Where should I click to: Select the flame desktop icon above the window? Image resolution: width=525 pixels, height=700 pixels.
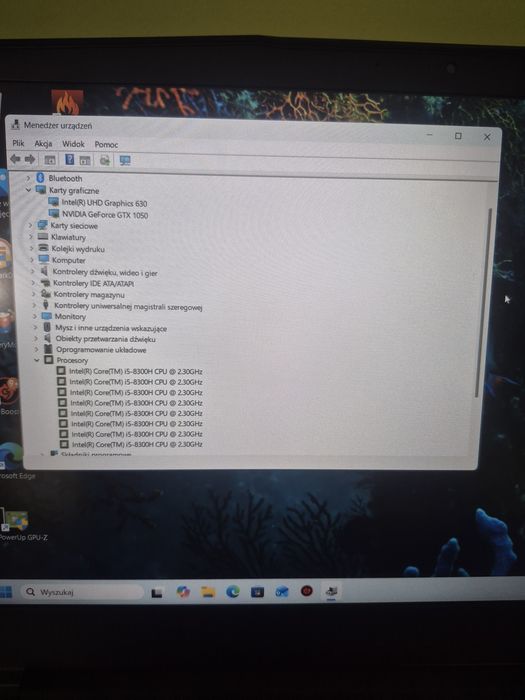[67, 103]
